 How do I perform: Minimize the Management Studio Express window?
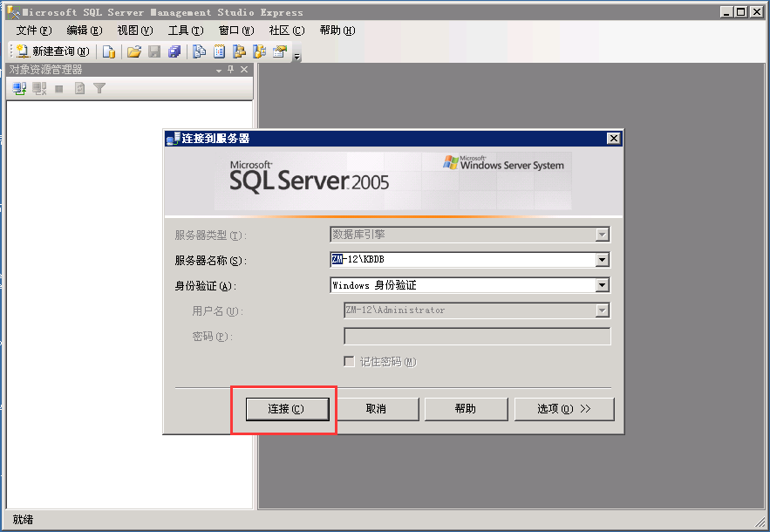[x=726, y=12]
